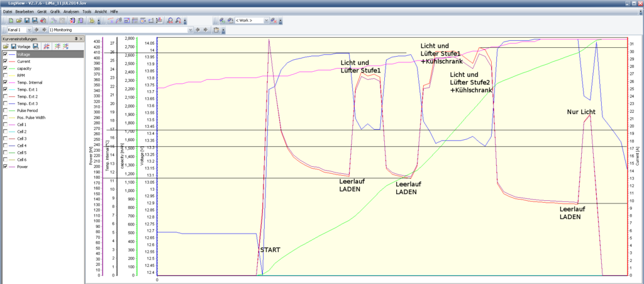
Task: Open the Grafik menu
Action: point(55,11)
